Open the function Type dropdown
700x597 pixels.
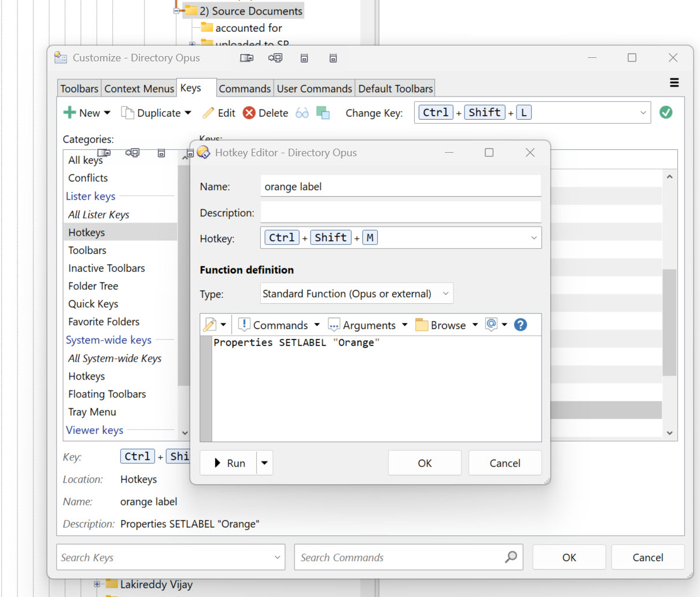445,293
